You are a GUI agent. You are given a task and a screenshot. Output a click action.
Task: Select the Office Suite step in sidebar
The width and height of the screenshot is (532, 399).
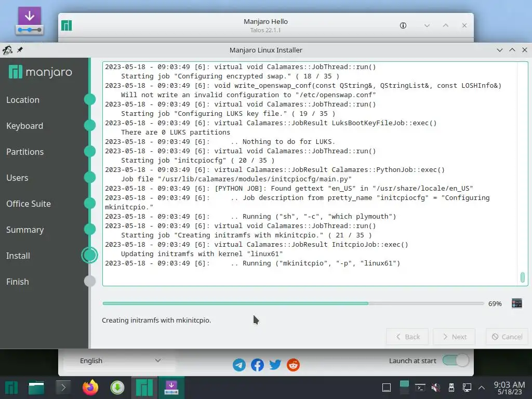29,204
